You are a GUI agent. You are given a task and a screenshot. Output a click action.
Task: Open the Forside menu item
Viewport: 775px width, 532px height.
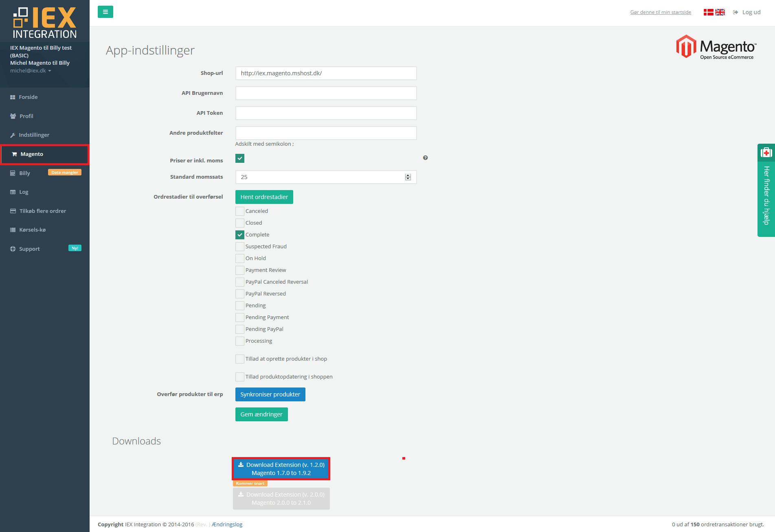pyautogui.click(x=45, y=97)
